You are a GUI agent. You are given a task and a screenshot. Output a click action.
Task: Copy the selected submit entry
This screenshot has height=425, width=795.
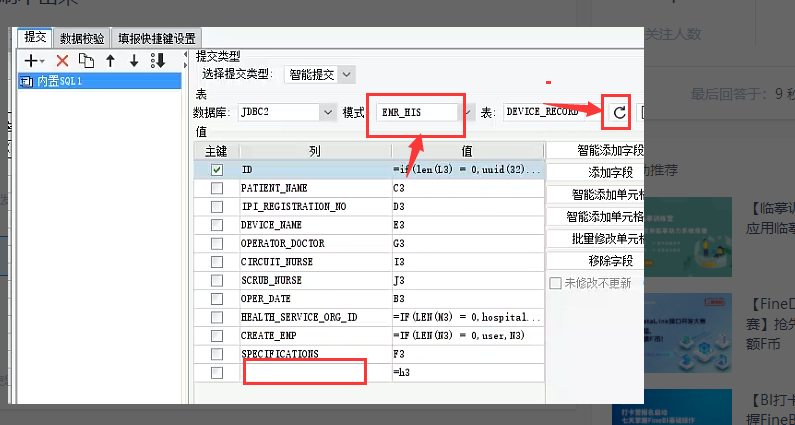click(86, 61)
